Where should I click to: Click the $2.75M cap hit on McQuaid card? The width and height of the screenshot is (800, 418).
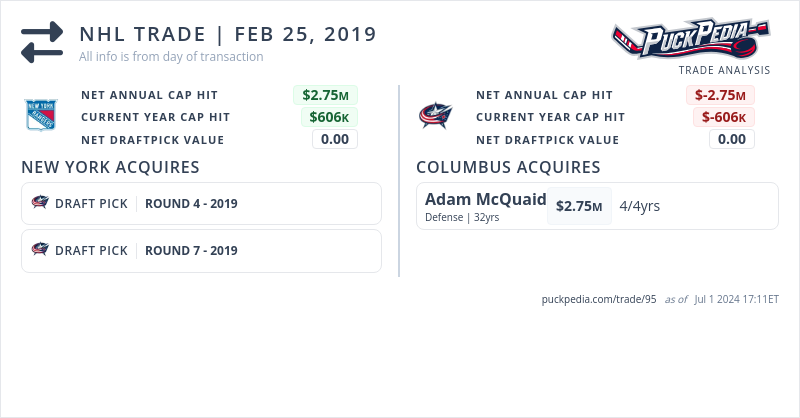[x=579, y=206]
